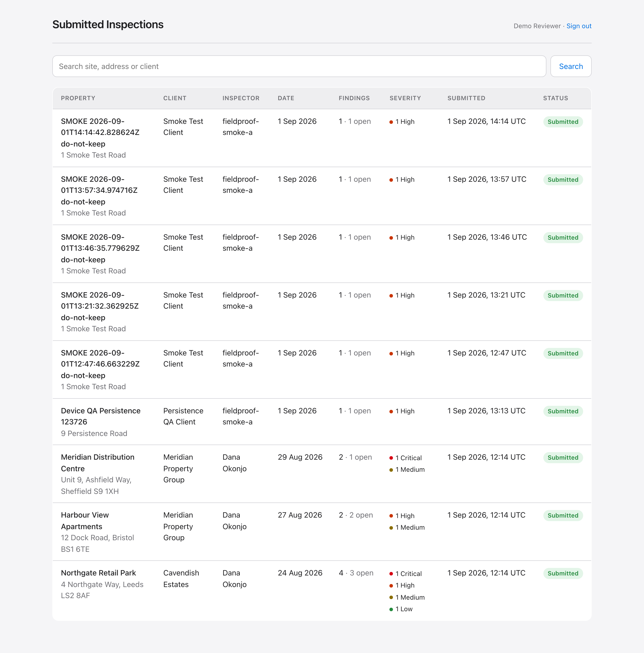644x653 pixels.
Task: Click 1 Medium severity in Harbour View row
Action: (x=407, y=527)
